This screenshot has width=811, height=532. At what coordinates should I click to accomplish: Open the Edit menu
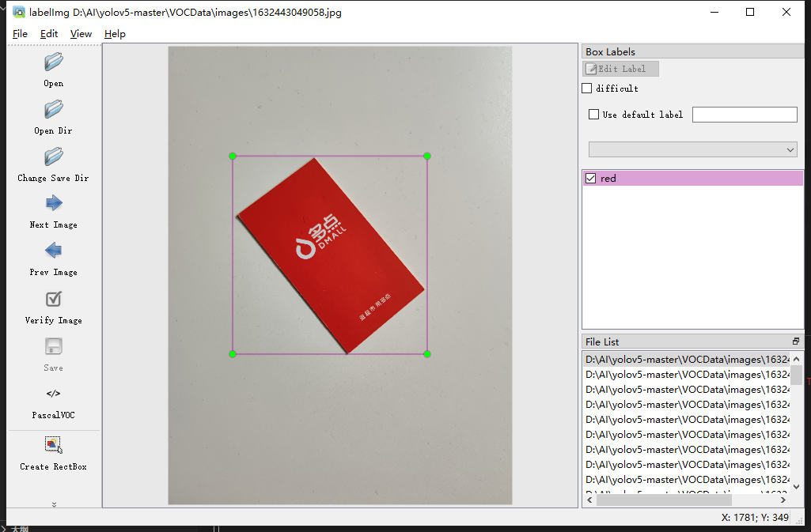coord(49,33)
